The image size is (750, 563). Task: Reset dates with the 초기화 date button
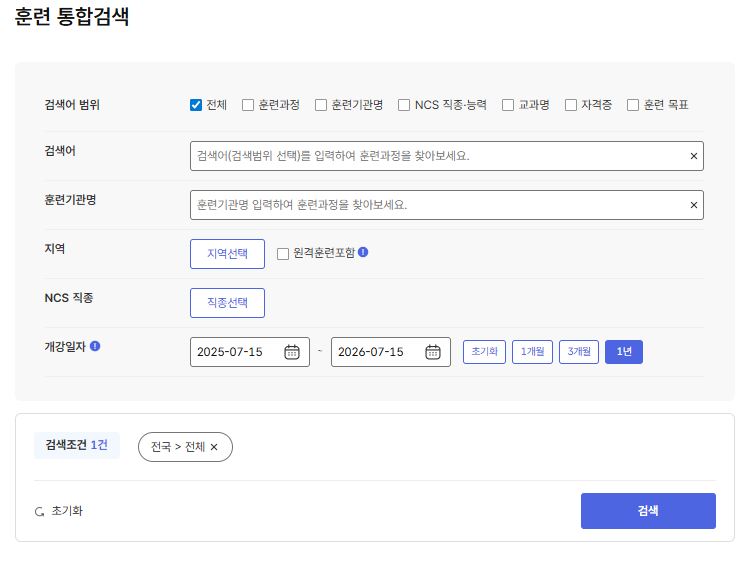[485, 352]
